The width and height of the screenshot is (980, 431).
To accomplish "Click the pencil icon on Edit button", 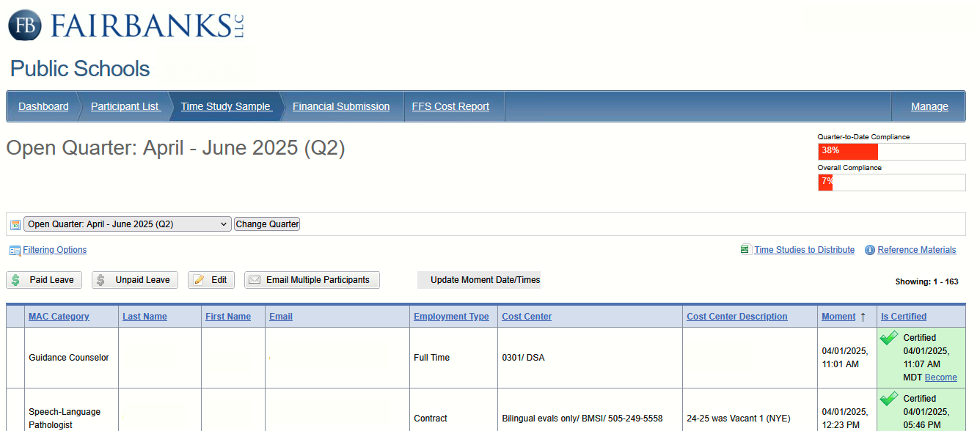I will (198, 280).
